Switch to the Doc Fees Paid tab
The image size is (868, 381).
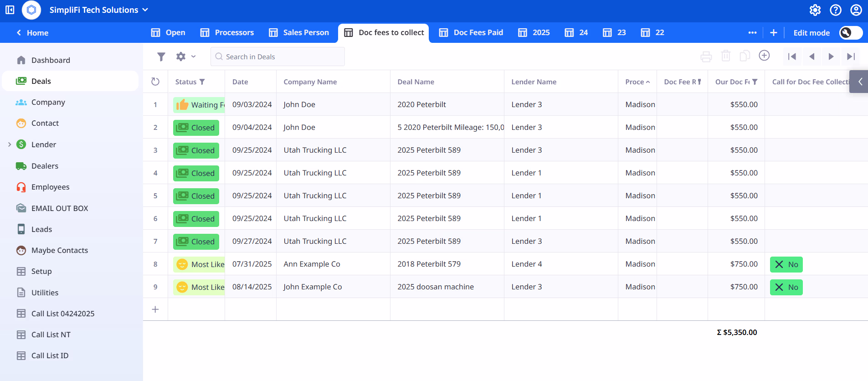[471, 32]
